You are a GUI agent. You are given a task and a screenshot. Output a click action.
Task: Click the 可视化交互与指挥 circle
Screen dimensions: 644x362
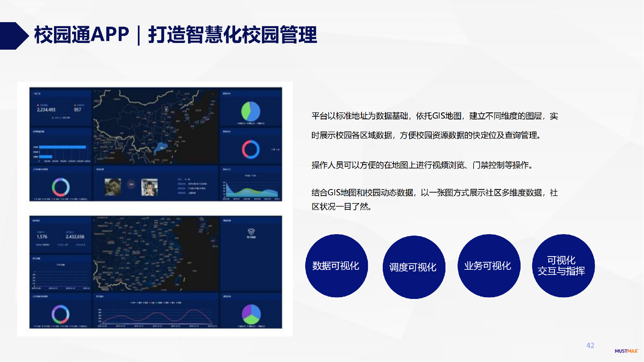[x=563, y=266]
